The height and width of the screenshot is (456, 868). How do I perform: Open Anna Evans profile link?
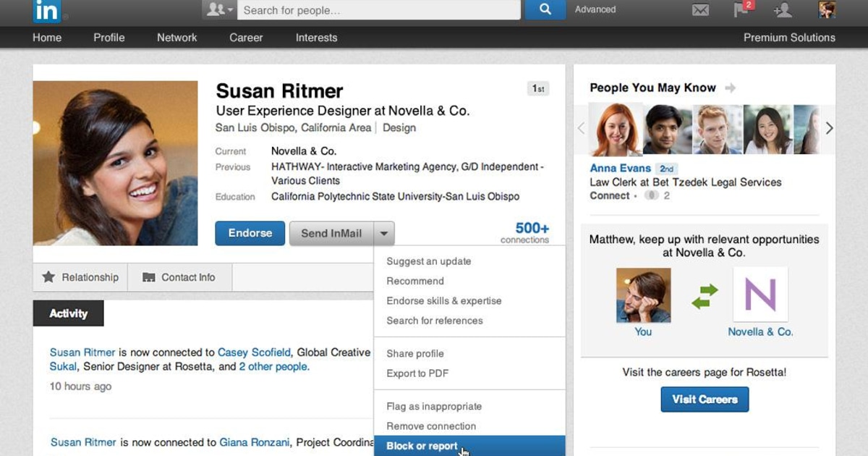[620, 168]
